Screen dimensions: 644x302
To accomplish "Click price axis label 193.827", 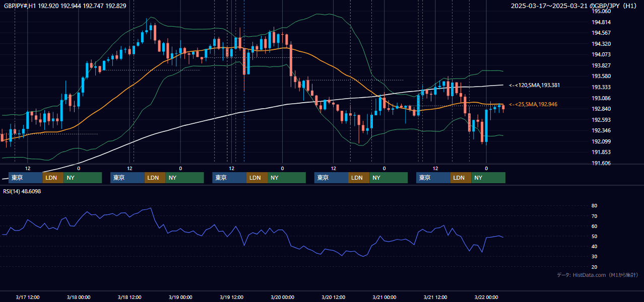I will (x=601, y=65).
